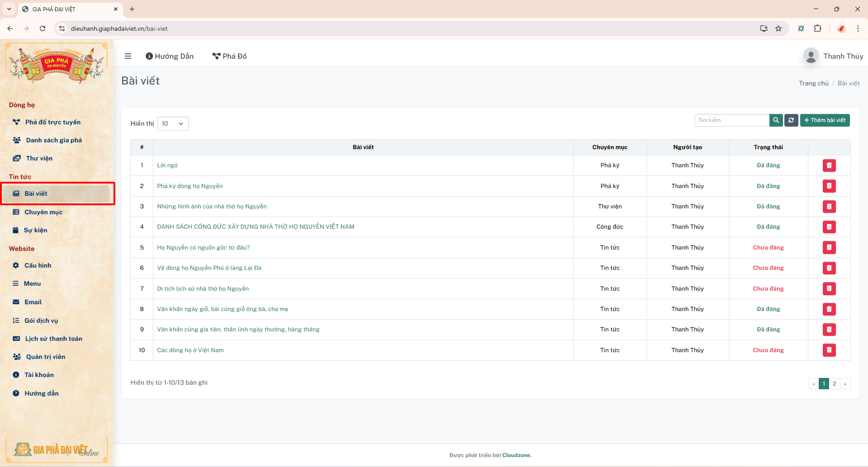
Task: Open 'Chuyên mục' in the sidebar
Action: point(43,212)
